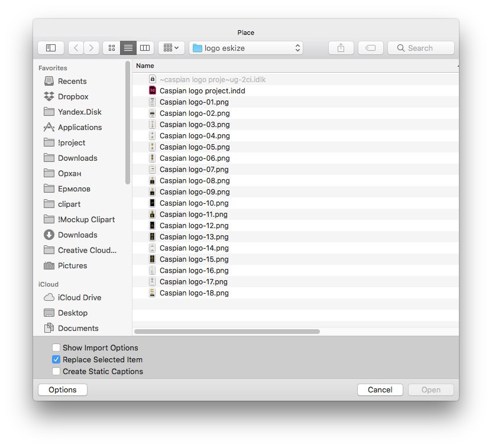Open Dropbox in the sidebar

click(73, 96)
